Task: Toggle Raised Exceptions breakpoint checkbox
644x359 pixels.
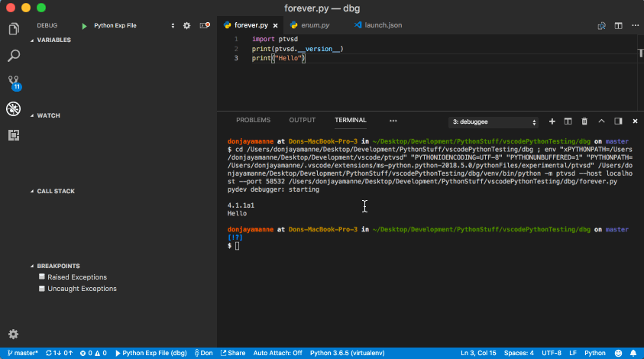Action: point(41,277)
